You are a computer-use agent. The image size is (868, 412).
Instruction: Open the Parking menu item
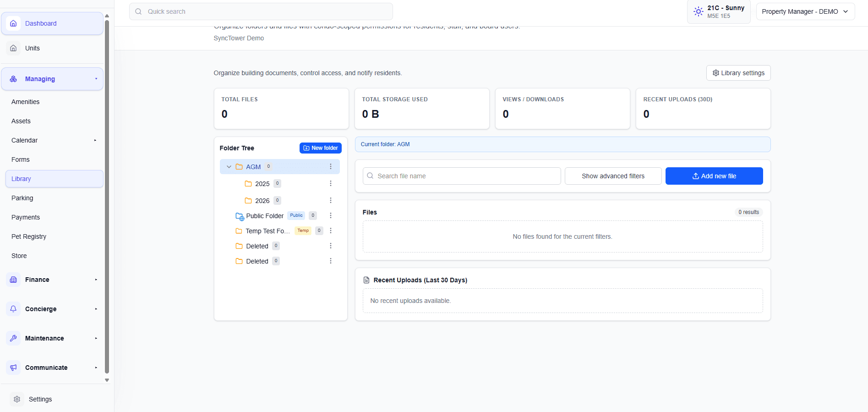point(54,198)
